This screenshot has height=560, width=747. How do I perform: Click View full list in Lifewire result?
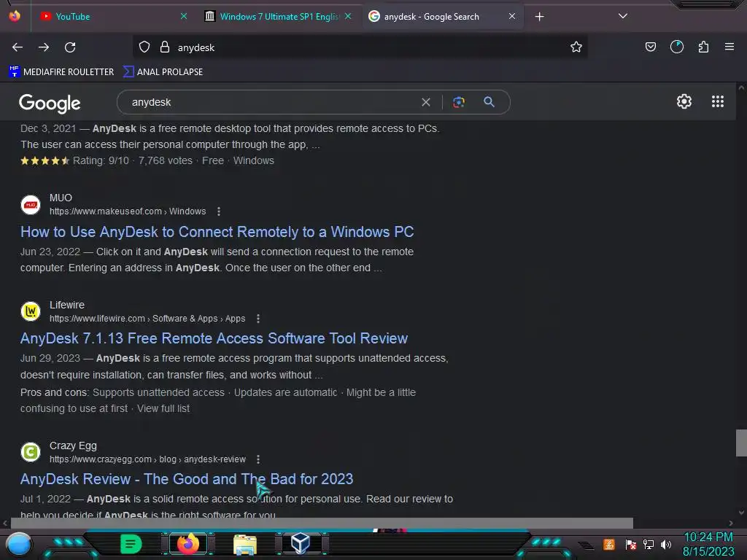pos(163,408)
